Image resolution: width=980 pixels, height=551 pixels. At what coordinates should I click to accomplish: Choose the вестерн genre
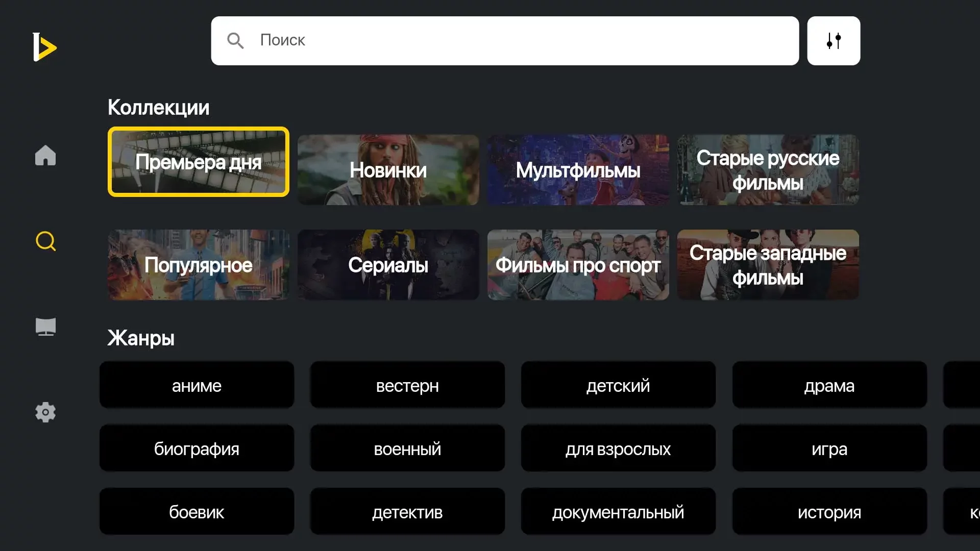point(407,385)
